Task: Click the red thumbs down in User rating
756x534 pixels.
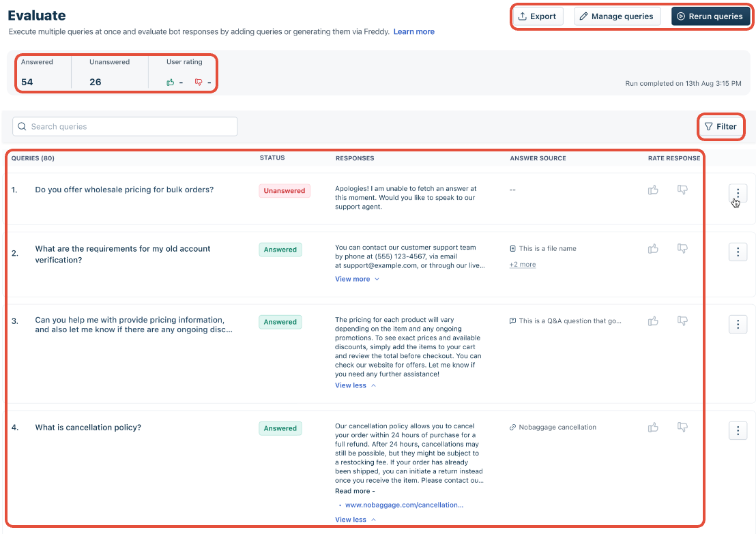Action: (199, 83)
